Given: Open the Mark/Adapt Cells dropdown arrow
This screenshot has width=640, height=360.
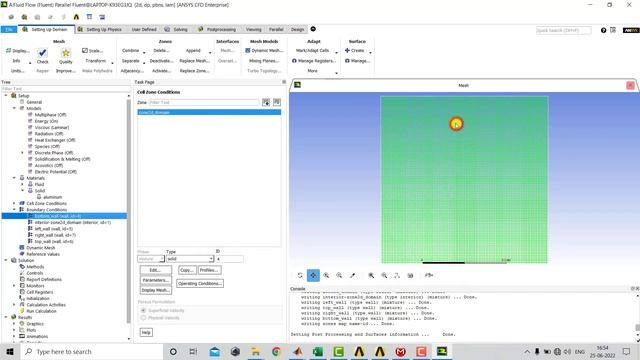Looking at the screenshot, I should click(x=336, y=53).
